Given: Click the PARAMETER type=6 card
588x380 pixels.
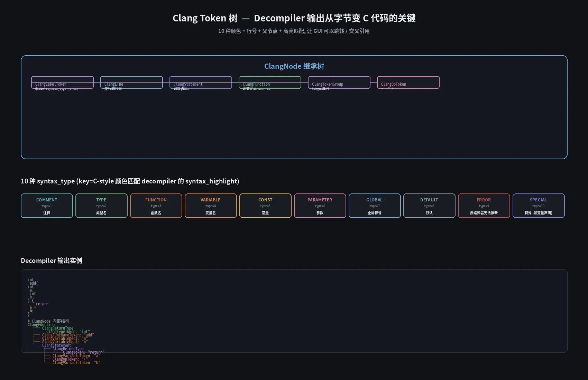Looking at the screenshot, I should point(320,206).
